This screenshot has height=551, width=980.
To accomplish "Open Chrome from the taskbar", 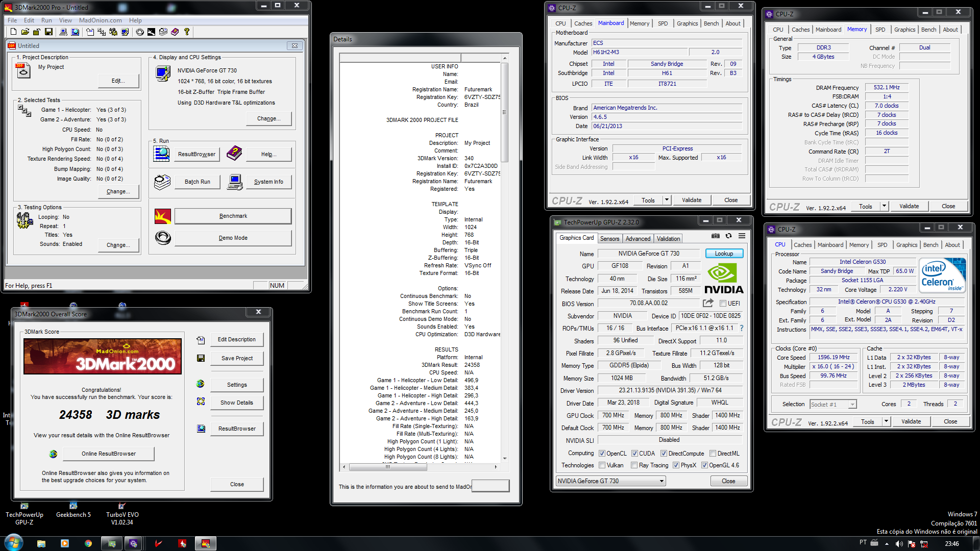I will [88, 543].
